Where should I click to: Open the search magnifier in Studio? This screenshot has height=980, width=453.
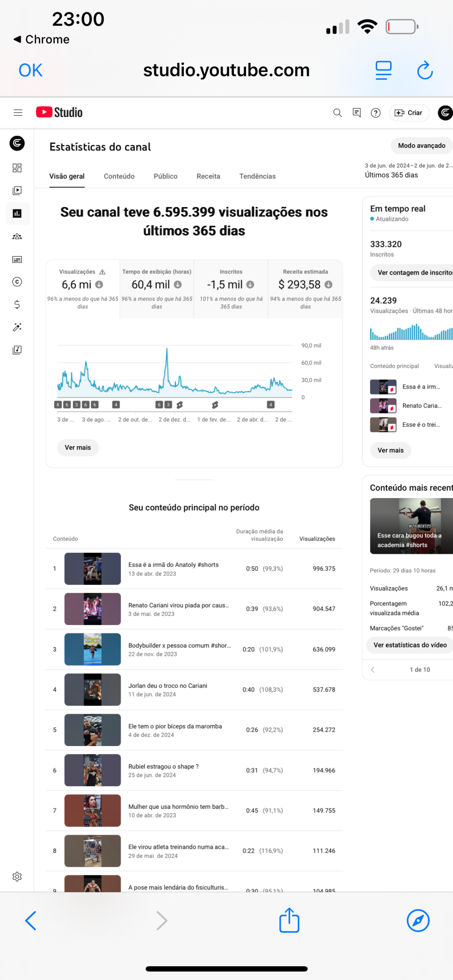point(337,113)
